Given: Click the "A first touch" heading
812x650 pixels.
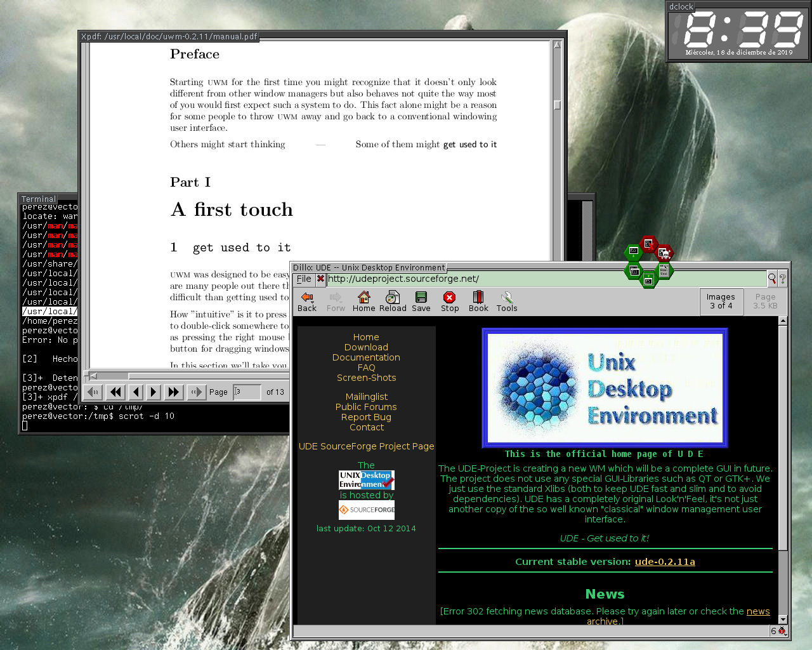Looking at the screenshot, I should pyautogui.click(x=232, y=209).
